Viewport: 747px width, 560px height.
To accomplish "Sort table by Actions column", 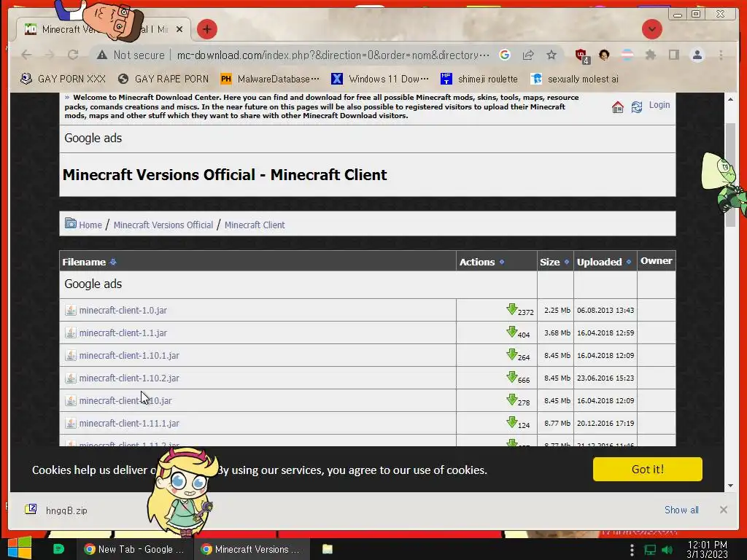I will tap(502, 262).
